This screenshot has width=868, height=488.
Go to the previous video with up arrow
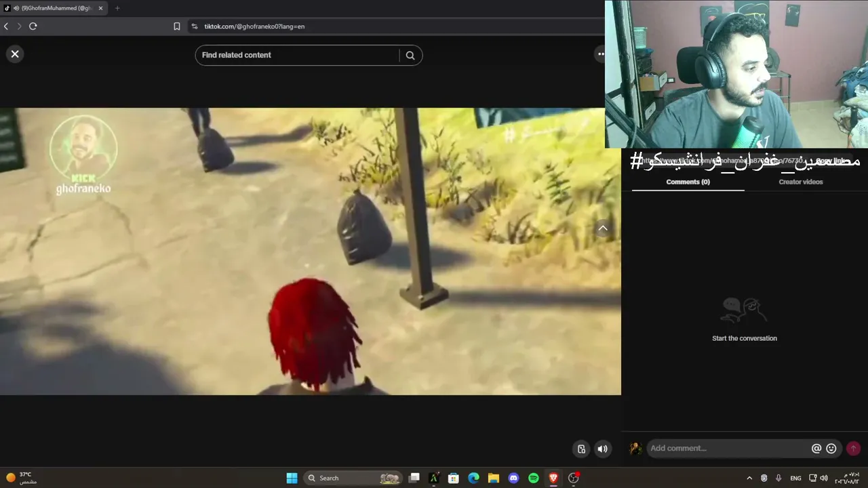603,228
